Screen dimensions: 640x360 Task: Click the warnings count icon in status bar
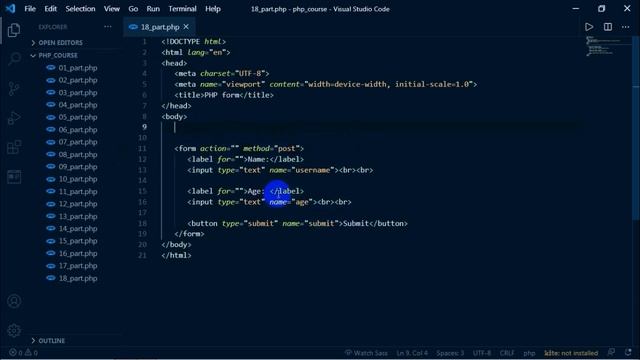coord(28,353)
